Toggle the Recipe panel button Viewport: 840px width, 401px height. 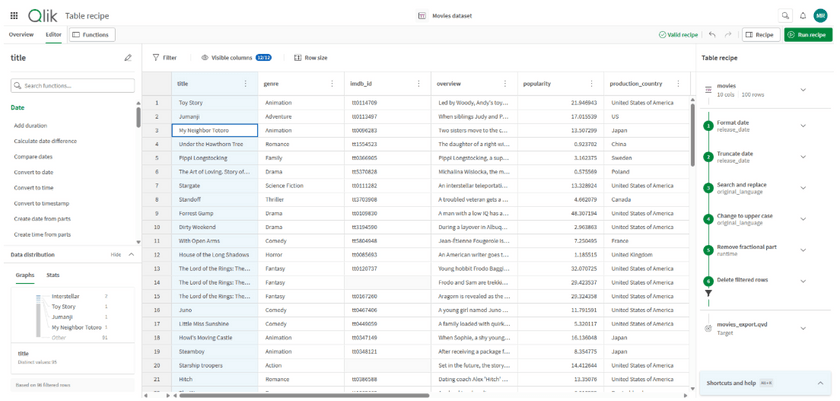pos(760,35)
